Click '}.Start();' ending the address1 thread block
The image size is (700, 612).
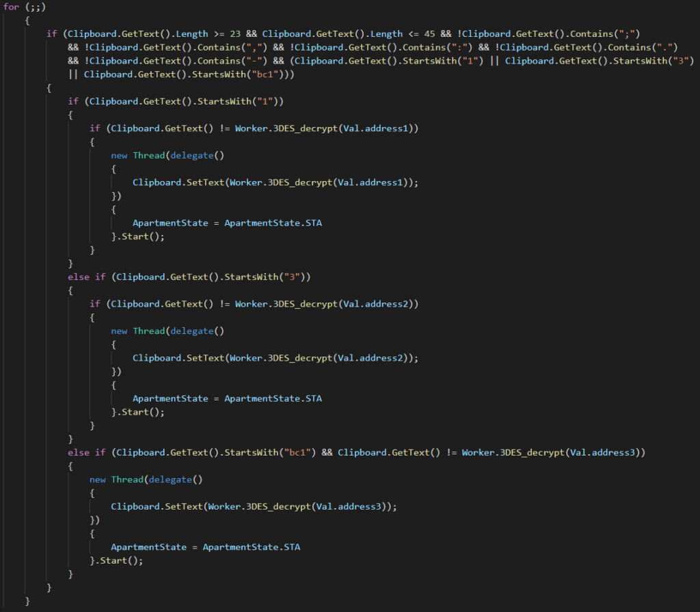[x=138, y=236]
